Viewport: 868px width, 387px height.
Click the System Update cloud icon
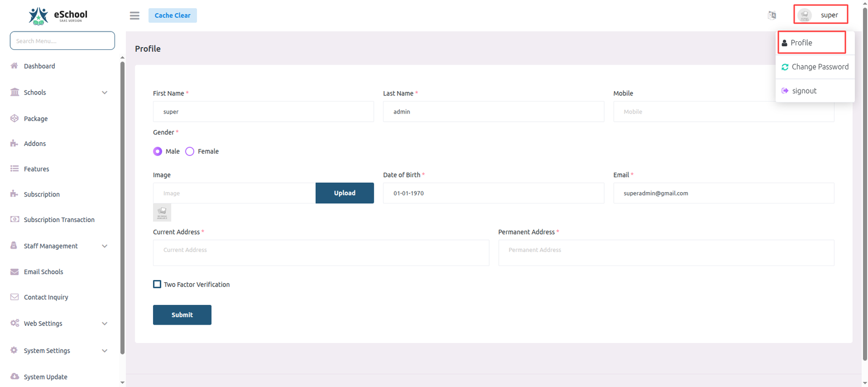15,376
